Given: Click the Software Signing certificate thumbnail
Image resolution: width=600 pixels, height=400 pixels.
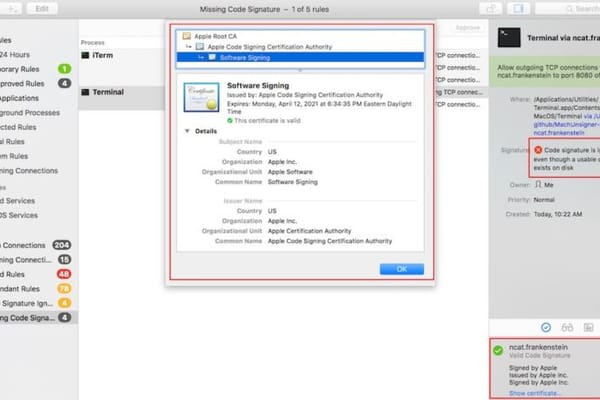Looking at the screenshot, I should [x=202, y=97].
